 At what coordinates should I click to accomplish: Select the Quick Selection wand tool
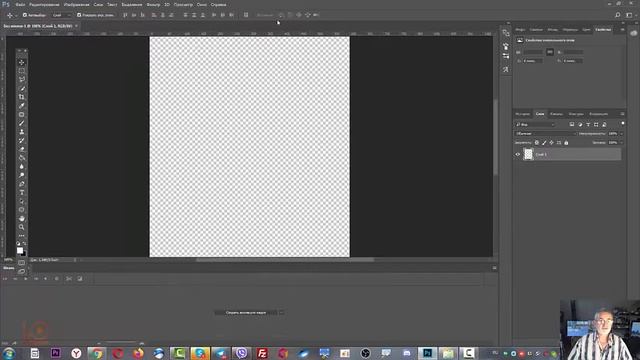click(22, 89)
